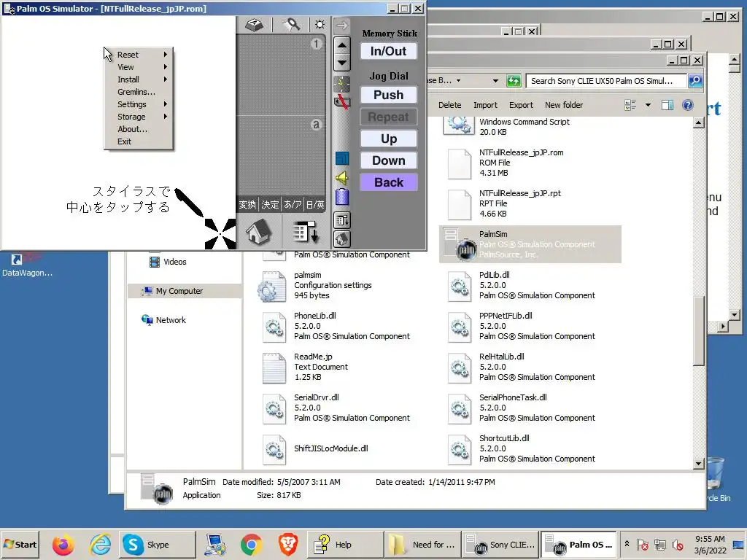This screenshot has width=747, height=560.
Task: Open Firefox from the taskbar
Action: pos(63,544)
